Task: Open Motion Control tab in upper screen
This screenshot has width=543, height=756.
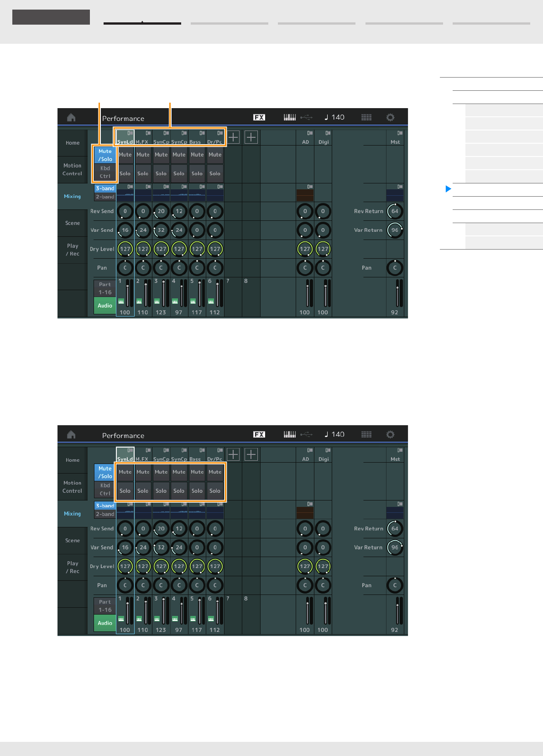Action: tap(73, 170)
